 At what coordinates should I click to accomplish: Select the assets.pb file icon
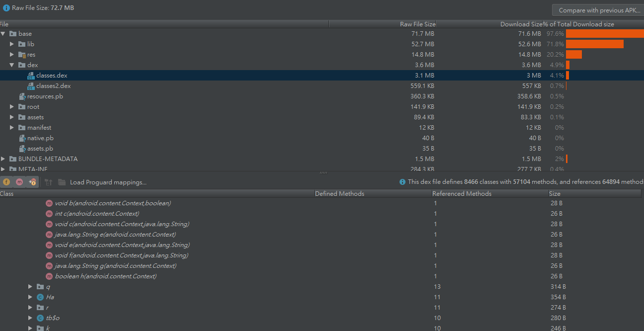point(22,149)
